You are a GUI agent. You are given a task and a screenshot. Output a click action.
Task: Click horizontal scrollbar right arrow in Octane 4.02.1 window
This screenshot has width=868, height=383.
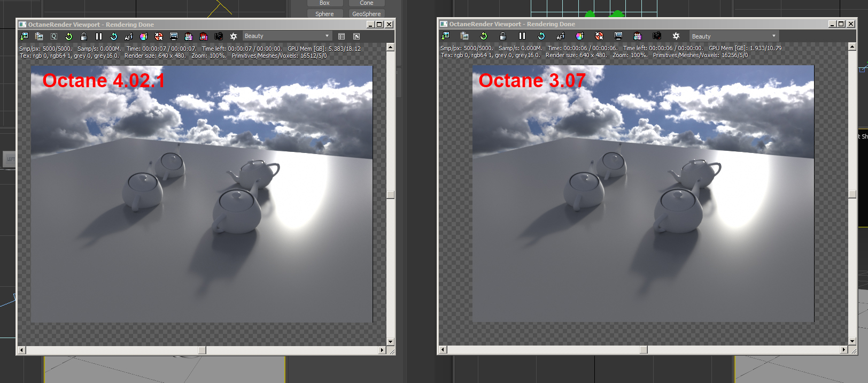click(382, 350)
